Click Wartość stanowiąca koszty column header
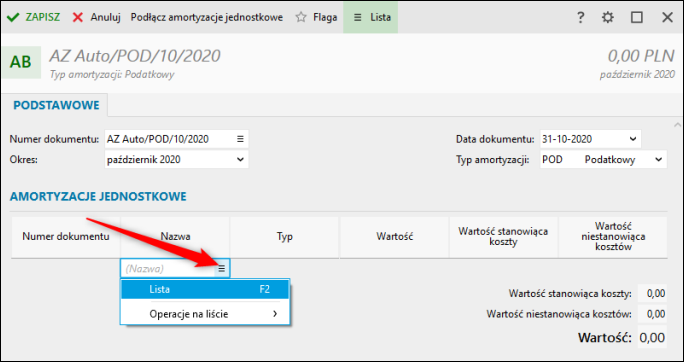Screen dimensions: 684x362 [503, 237]
